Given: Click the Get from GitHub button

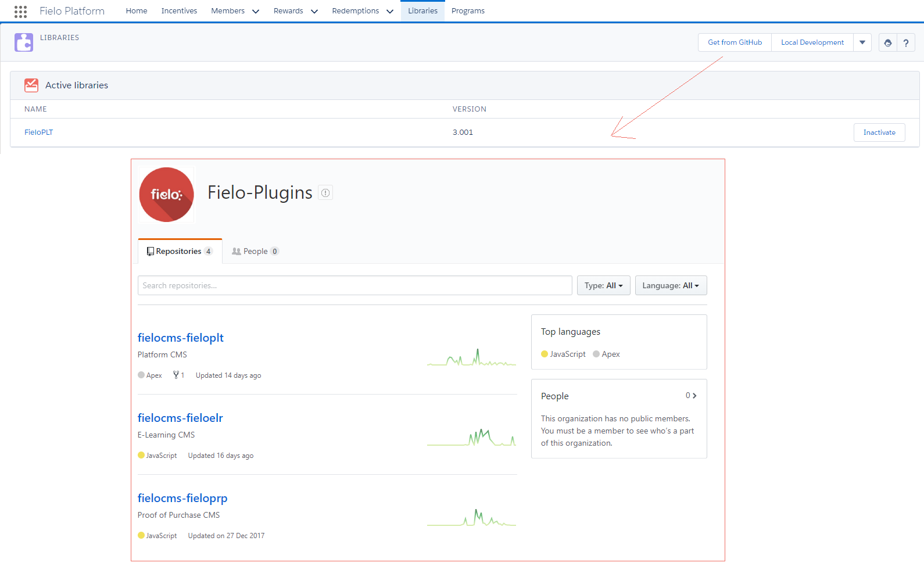Looking at the screenshot, I should tap(735, 42).
